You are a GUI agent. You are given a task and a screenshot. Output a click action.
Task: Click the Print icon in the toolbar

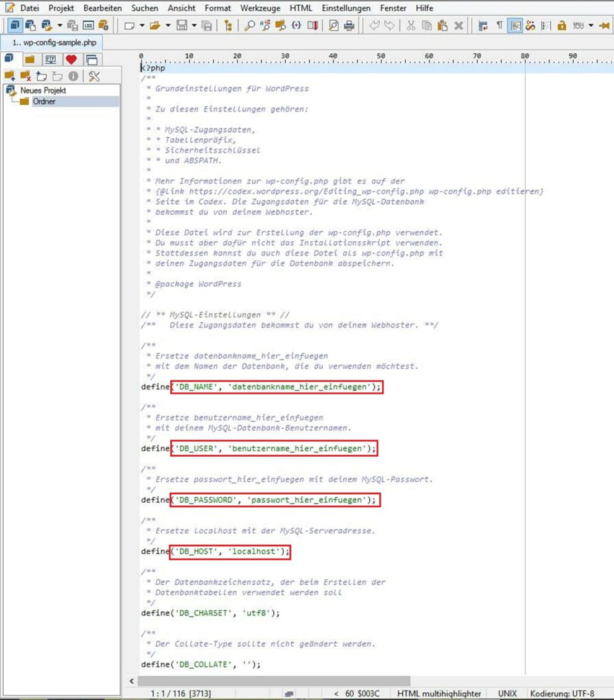coord(349,25)
